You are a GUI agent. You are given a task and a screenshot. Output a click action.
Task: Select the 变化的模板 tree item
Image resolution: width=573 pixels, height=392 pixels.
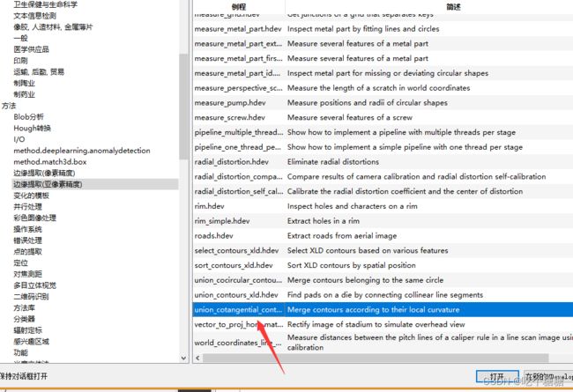(x=32, y=196)
